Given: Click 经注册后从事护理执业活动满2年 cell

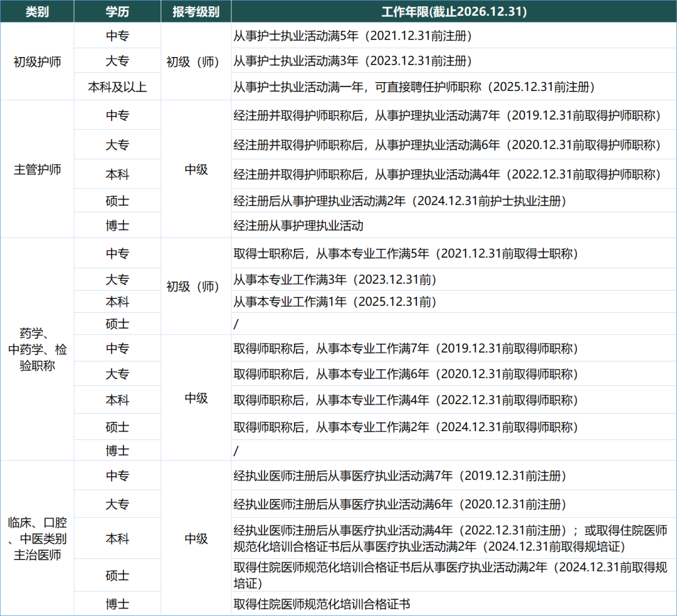Looking at the screenshot, I should 454,201.
